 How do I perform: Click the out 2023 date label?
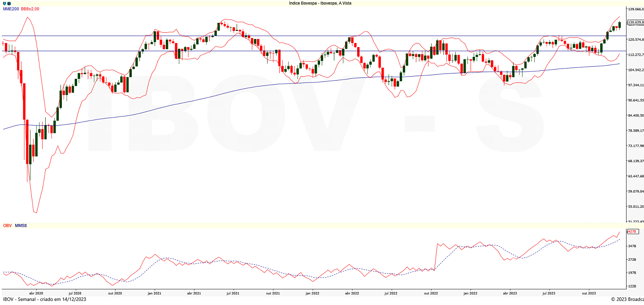pyautogui.click(x=589, y=293)
